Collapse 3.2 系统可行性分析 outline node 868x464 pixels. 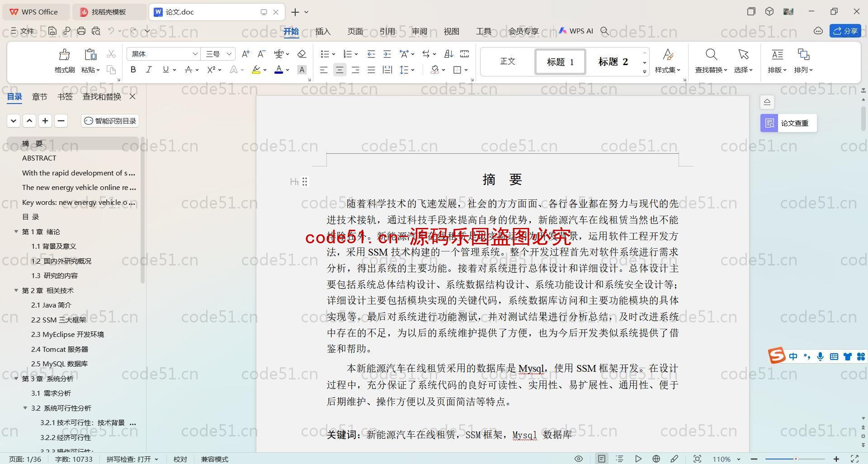pos(25,408)
